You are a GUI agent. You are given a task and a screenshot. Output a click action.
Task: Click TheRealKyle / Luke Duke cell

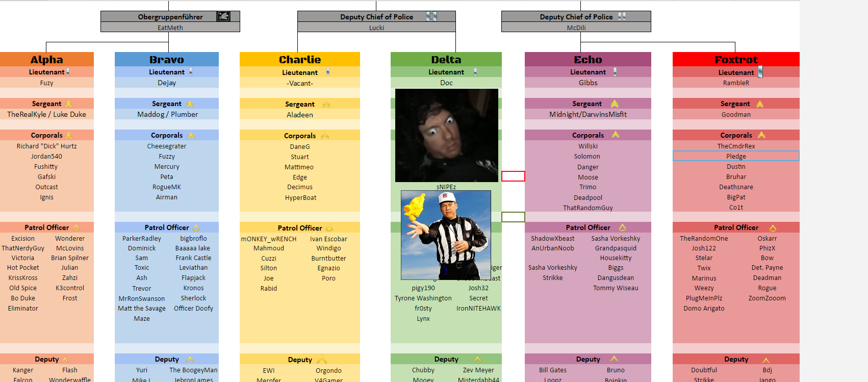click(47, 114)
